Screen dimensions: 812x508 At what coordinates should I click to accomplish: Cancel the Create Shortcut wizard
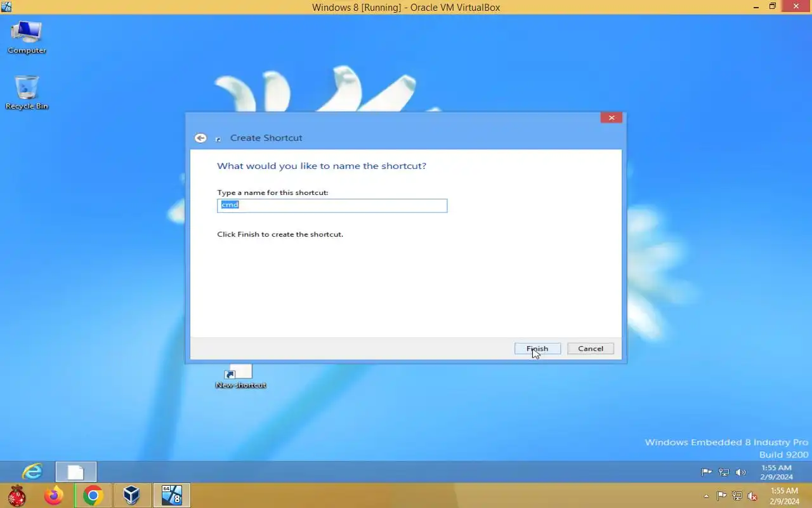[591, 349]
